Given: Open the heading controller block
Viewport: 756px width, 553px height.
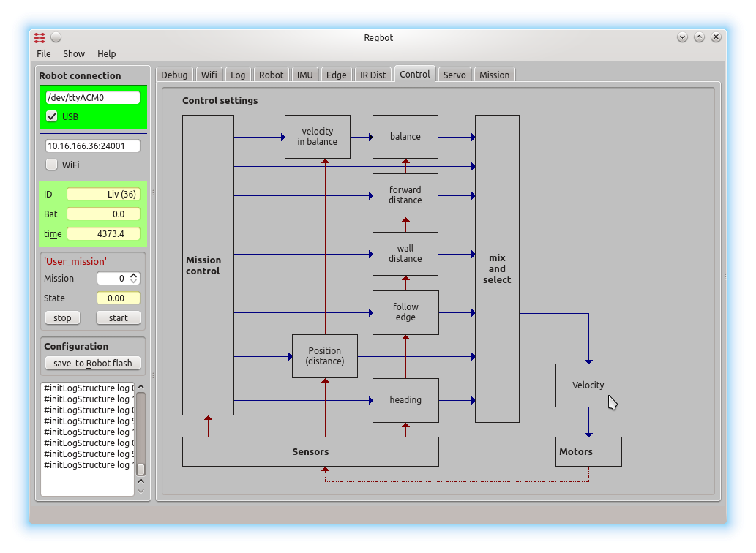Looking at the screenshot, I should pos(405,400).
